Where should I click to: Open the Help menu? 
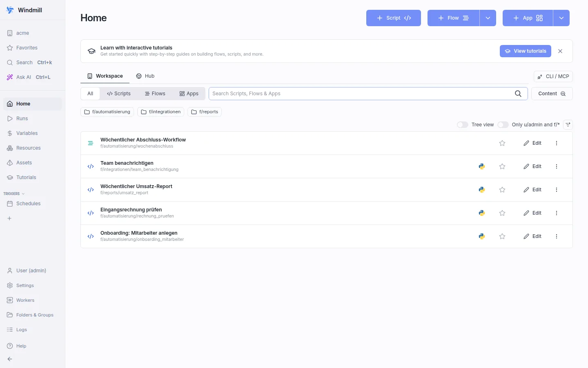coord(33,346)
